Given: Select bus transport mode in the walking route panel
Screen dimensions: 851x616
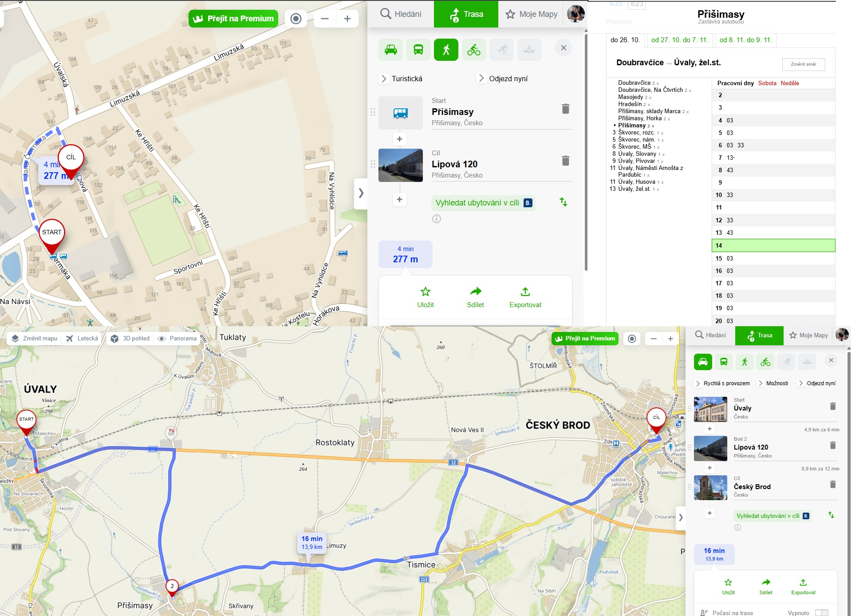Looking at the screenshot, I should pos(418,49).
